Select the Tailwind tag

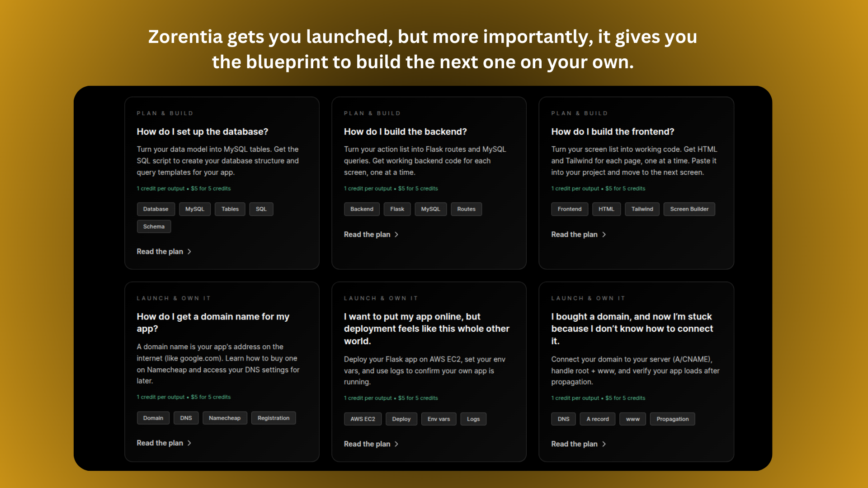(642, 209)
